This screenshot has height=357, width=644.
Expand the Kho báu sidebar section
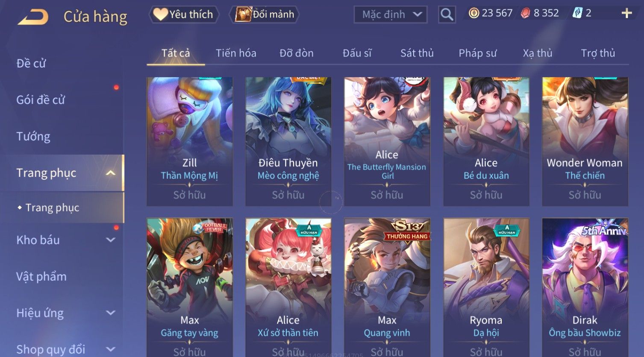coord(111,240)
